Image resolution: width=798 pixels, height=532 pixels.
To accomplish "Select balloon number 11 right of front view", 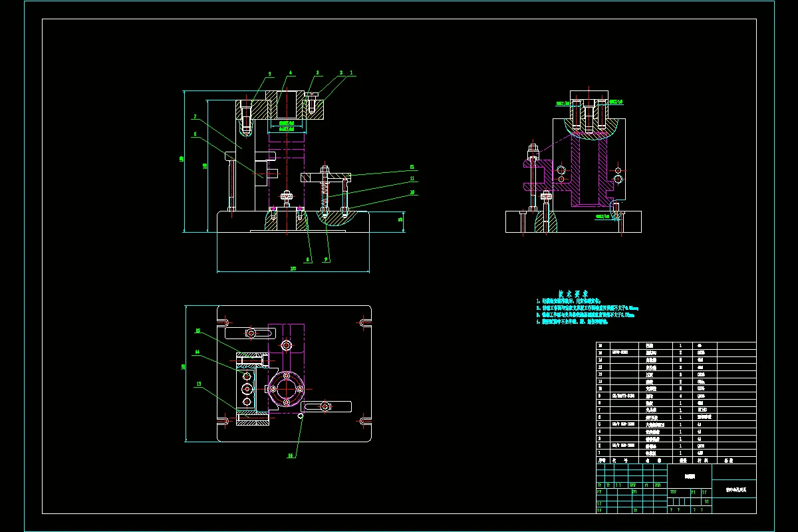I will 412,178.
